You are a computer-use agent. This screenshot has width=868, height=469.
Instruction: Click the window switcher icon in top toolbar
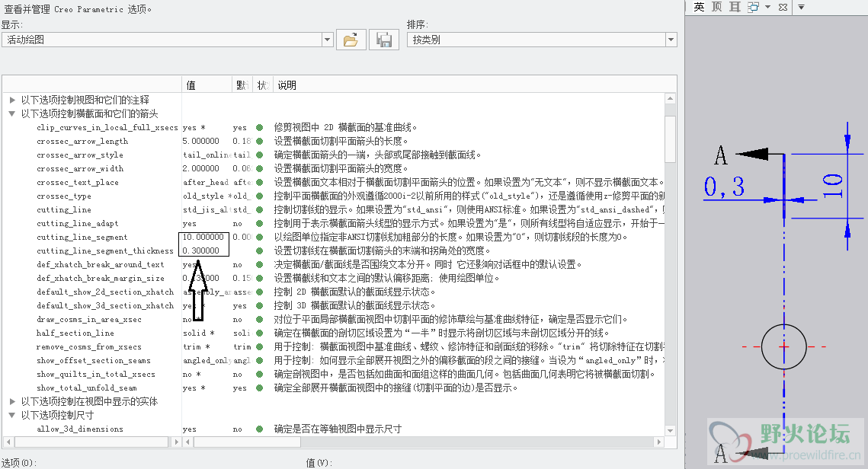(753, 7)
